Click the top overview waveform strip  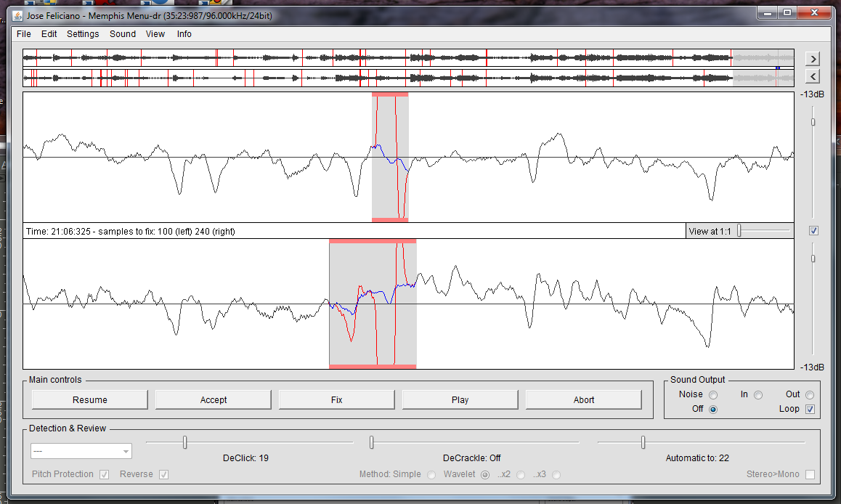(408, 58)
